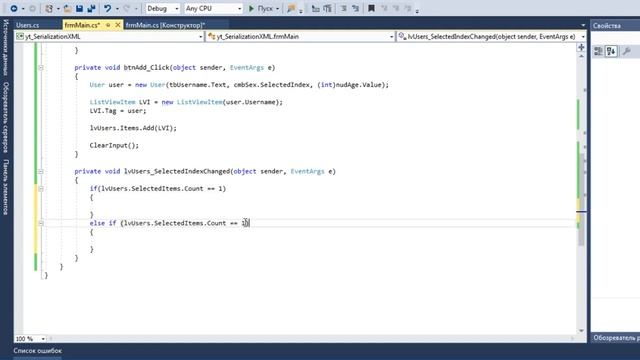The width and height of the screenshot is (640, 360).
Task: Collapse the lvUsers_SelectedIndexChanged method outline
Action: click(41, 171)
